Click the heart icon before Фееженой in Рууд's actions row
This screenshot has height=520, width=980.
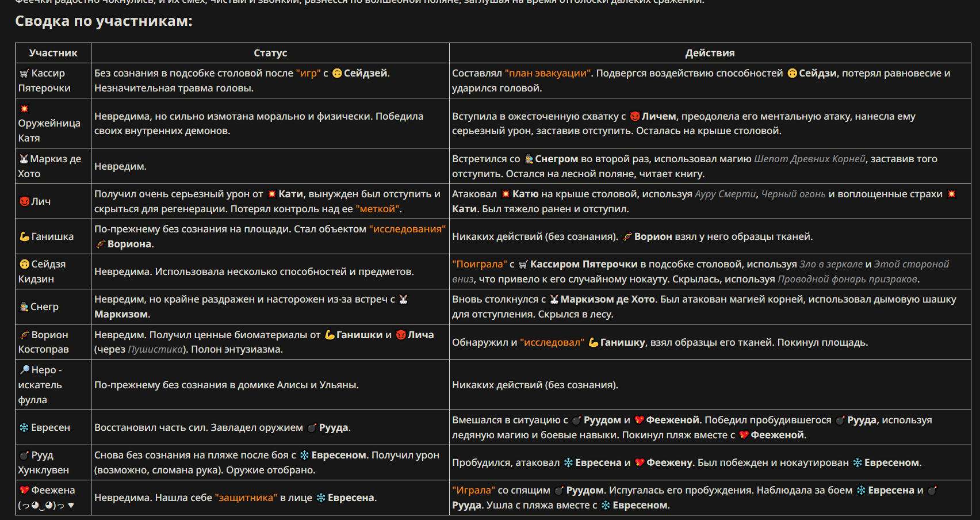(x=640, y=462)
